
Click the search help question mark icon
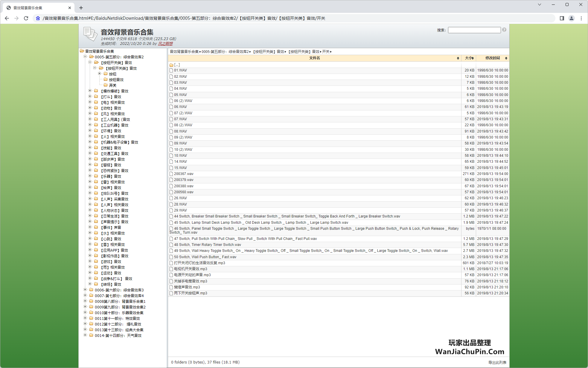(x=504, y=30)
